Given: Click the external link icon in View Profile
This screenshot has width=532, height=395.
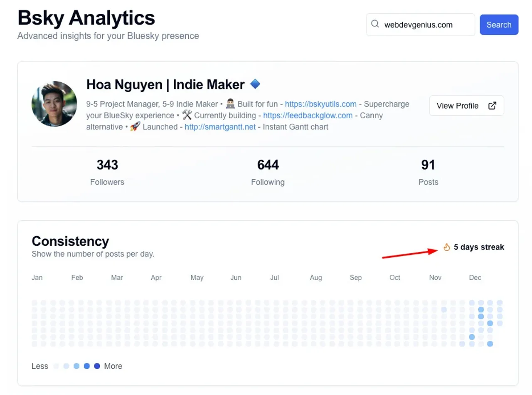Looking at the screenshot, I should pos(492,106).
